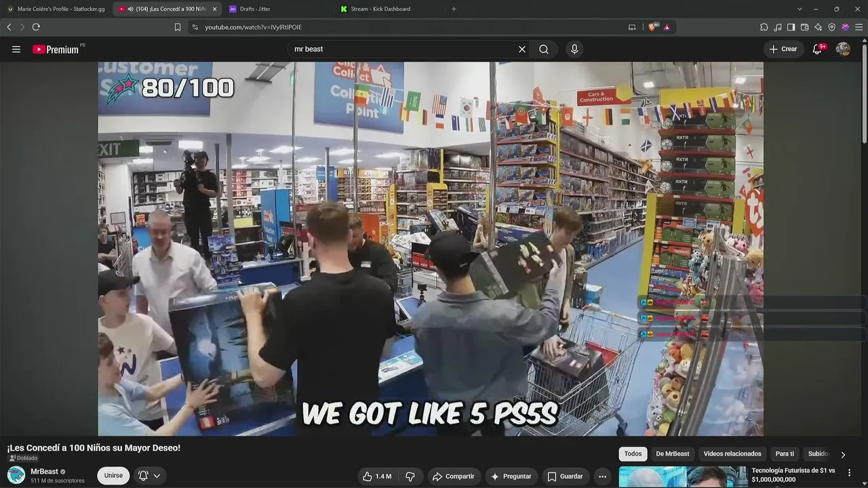Click the Compartir share button
Viewport: 868px width, 488px height.
coord(454,476)
